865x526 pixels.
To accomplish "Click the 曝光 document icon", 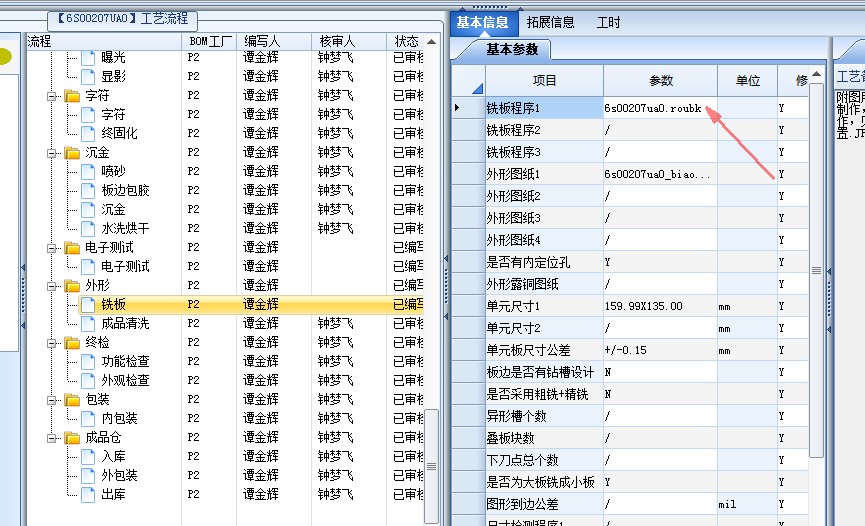I will click(x=88, y=57).
